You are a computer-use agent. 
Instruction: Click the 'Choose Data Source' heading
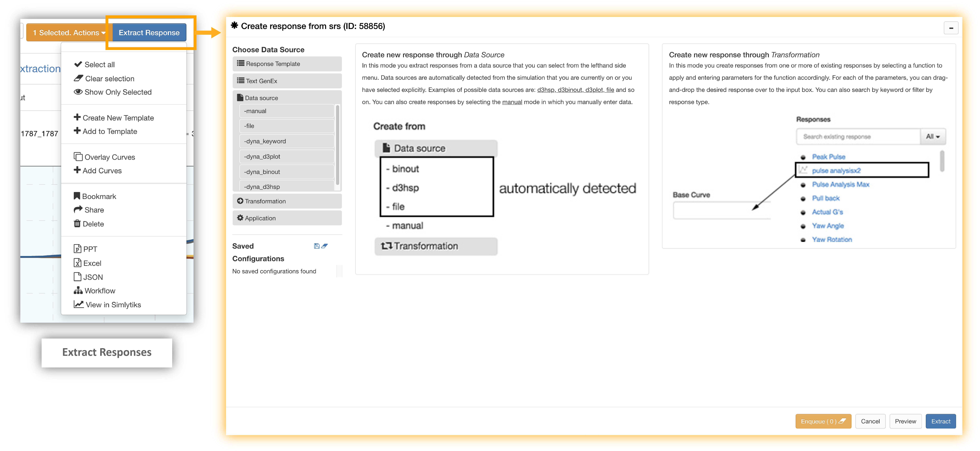point(268,50)
